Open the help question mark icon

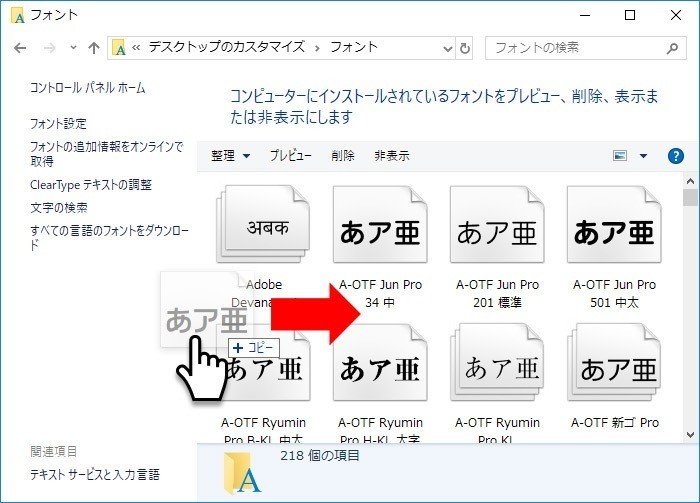coord(676,156)
